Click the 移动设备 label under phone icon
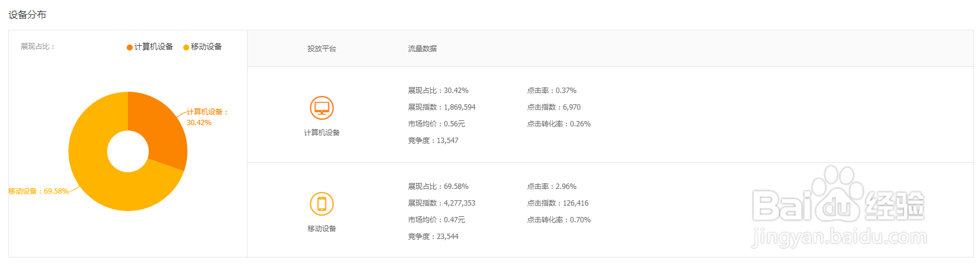Image resolution: width=980 pixels, height=270 pixels. [322, 229]
